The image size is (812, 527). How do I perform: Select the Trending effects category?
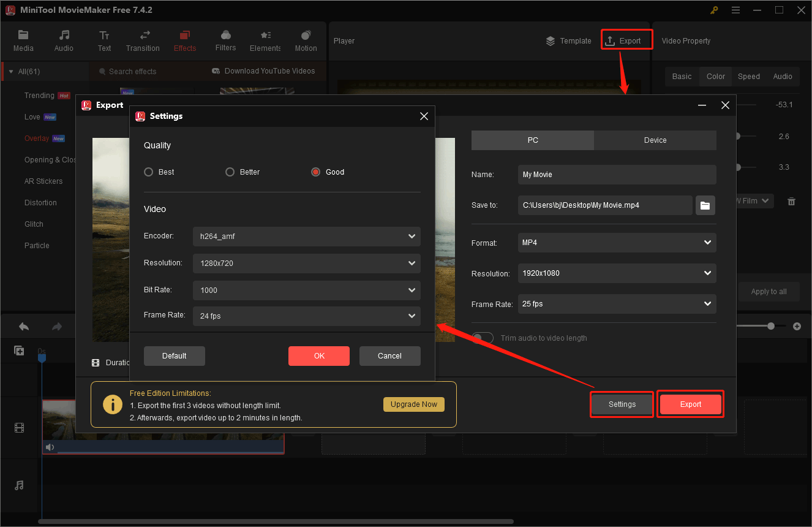click(x=39, y=96)
